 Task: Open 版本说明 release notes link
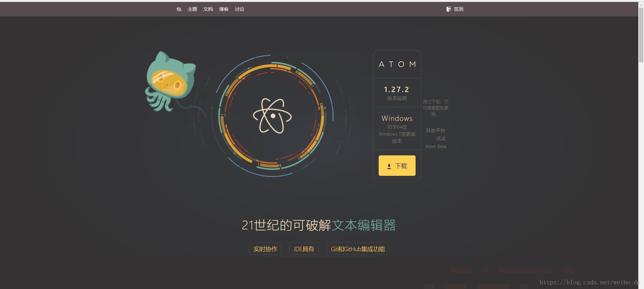pos(397,98)
